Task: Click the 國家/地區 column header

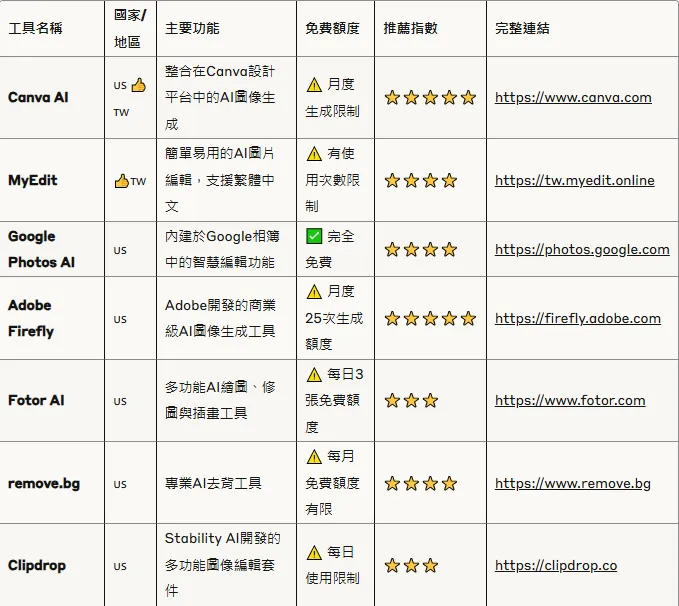Action: [x=129, y=29]
